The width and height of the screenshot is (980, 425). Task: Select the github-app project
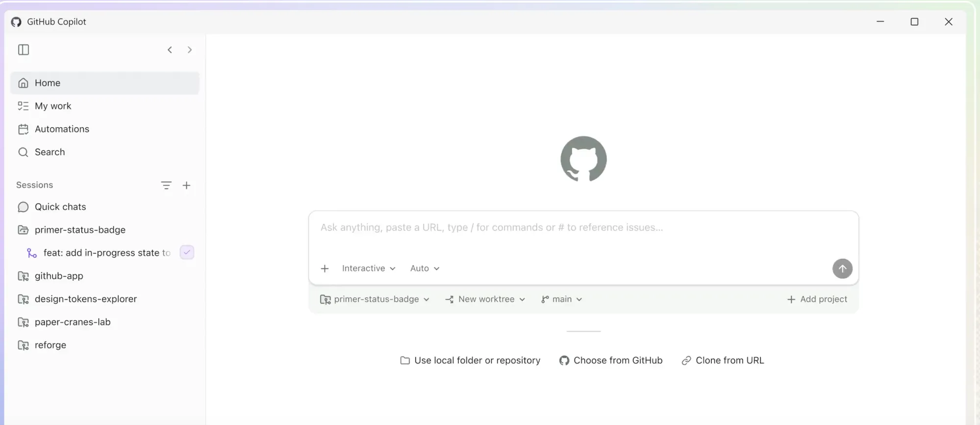point(105,276)
